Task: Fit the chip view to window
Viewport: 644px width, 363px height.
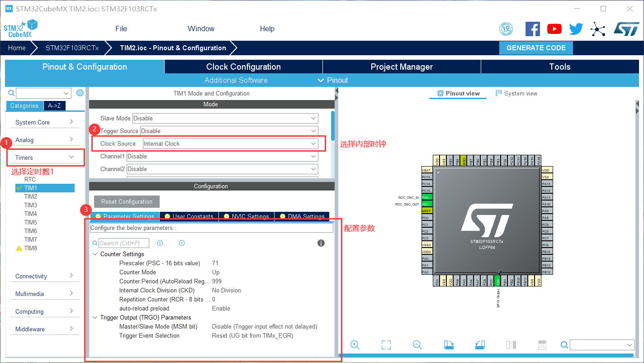Action: [386, 345]
